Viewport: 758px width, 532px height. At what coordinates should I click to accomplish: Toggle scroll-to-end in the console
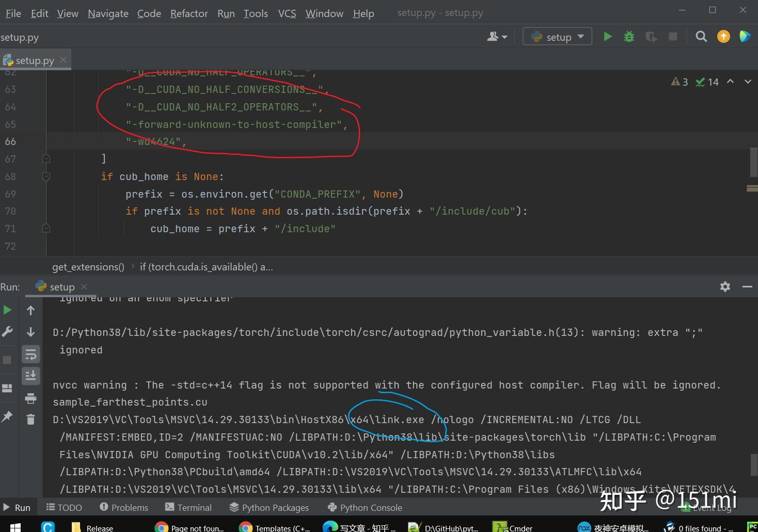[x=30, y=376]
